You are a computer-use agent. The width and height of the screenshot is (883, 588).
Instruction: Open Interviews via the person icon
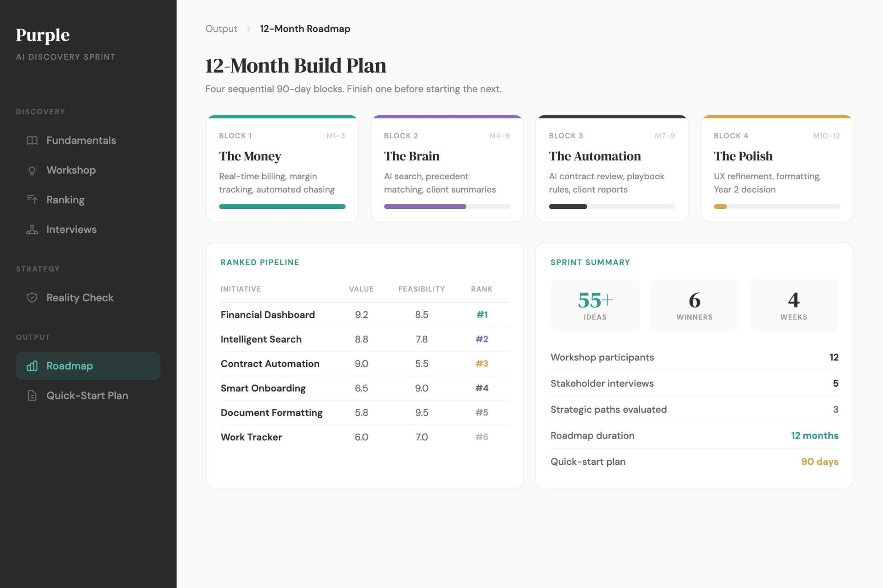[32, 229]
